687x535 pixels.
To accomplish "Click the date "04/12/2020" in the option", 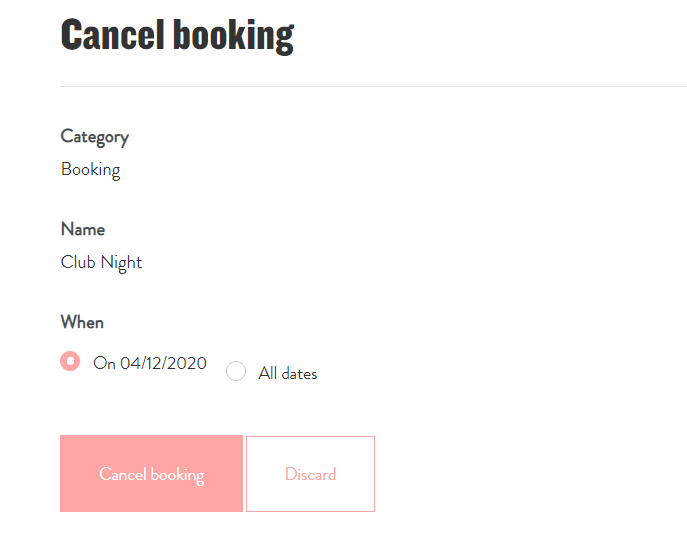I will (163, 363).
